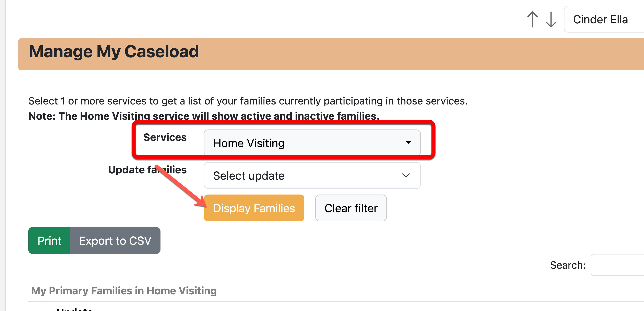
Task: Click the Update families label
Action: [x=147, y=170]
